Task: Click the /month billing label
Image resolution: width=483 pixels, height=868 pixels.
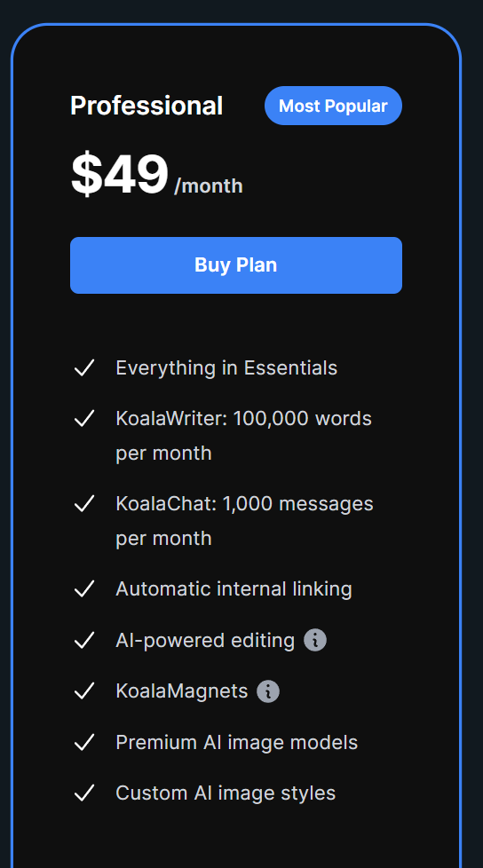Action: (209, 186)
